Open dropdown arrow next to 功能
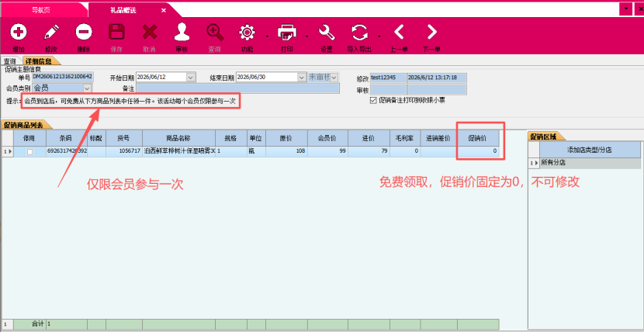This screenshot has width=644, height=332. (x=267, y=36)
